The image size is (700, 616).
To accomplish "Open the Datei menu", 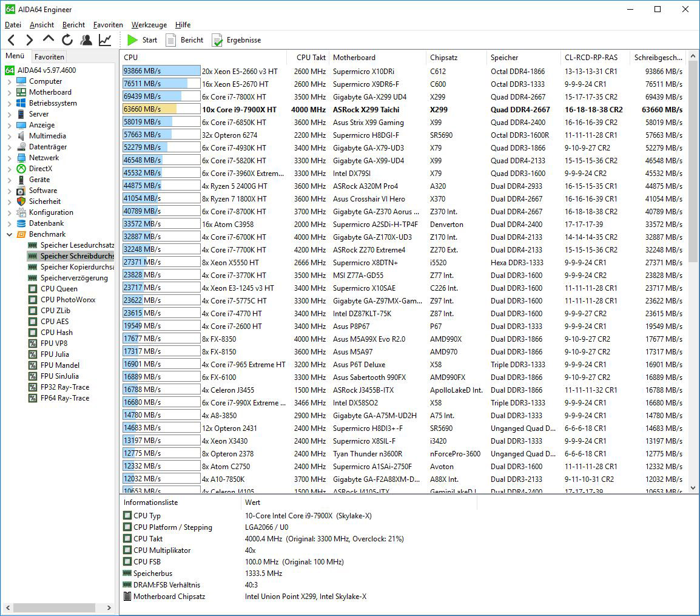I will pos(13,25).
